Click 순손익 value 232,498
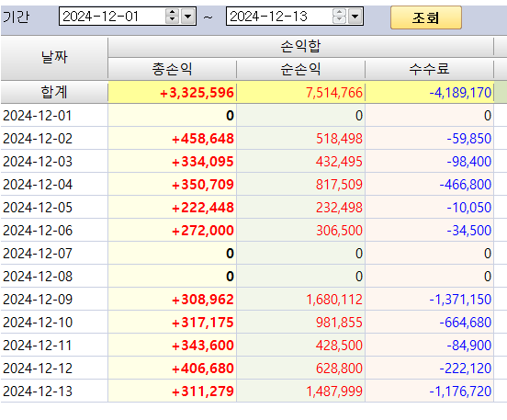 (339, 208)
